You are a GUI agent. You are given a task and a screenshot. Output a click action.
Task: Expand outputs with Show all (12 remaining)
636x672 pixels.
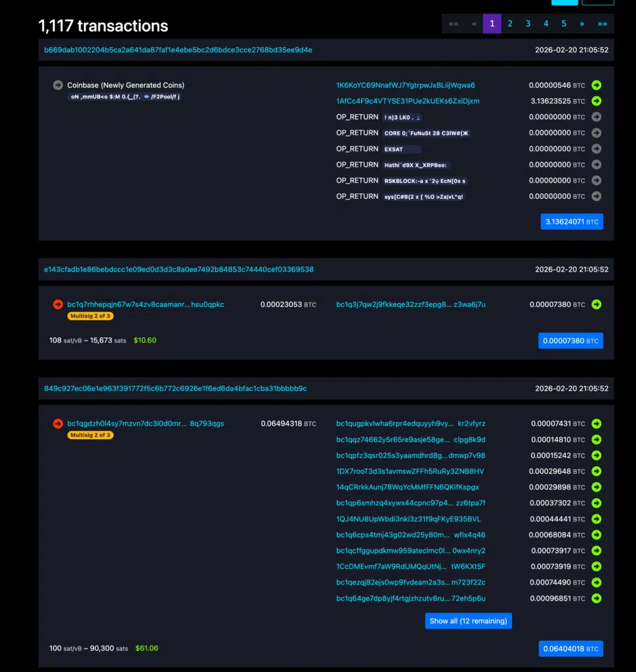[468, 621]
